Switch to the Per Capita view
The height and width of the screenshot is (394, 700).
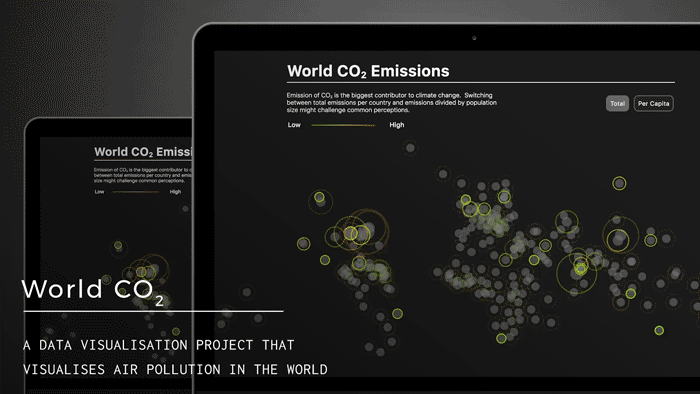(x=654, y=104)
